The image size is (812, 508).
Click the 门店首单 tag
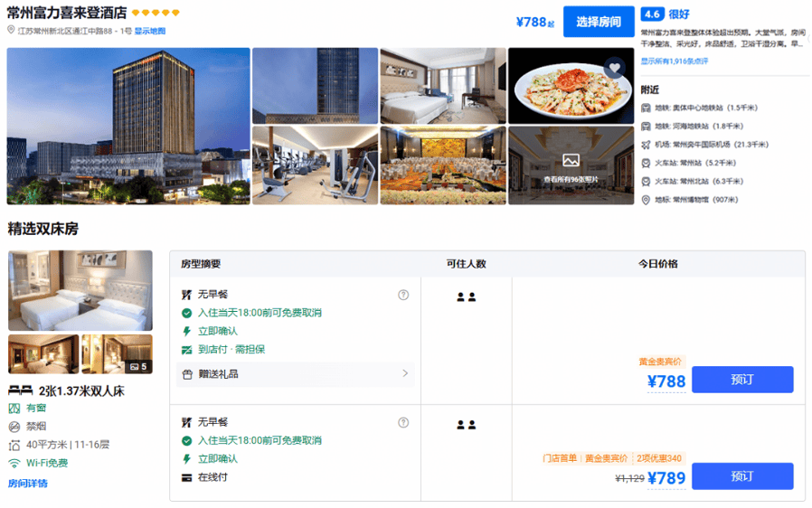[x=560, y=458]
